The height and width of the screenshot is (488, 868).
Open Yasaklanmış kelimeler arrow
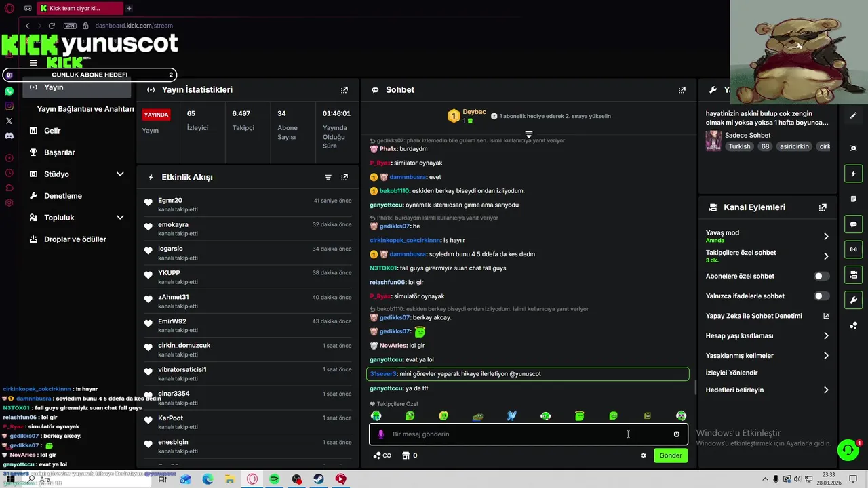click(x=826, y=356)
